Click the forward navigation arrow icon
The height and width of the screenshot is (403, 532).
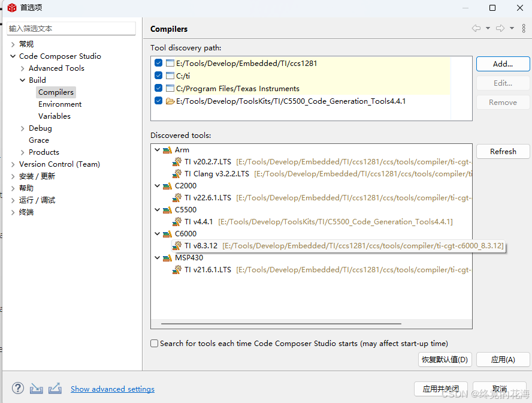point(500,28)
